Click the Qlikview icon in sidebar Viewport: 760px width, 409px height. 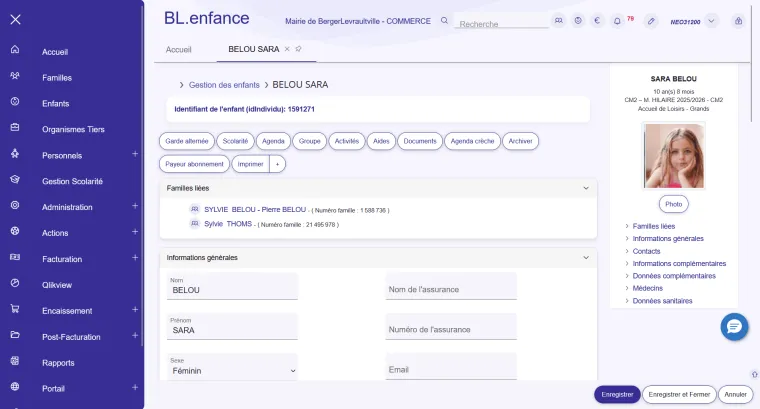pyautogui.click(x=15, y=283)
